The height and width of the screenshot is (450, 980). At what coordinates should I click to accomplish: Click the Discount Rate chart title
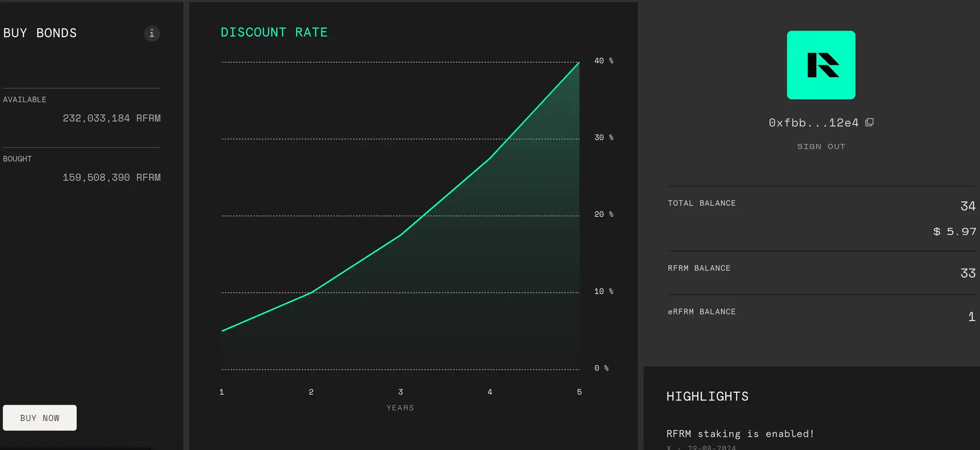[x=274, y=32]
